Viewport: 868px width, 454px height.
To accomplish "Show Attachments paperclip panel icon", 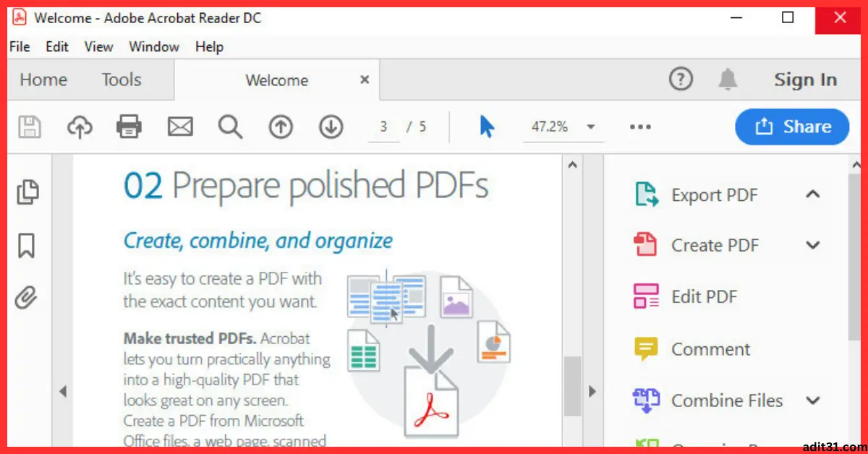I will tap(25, 297).
